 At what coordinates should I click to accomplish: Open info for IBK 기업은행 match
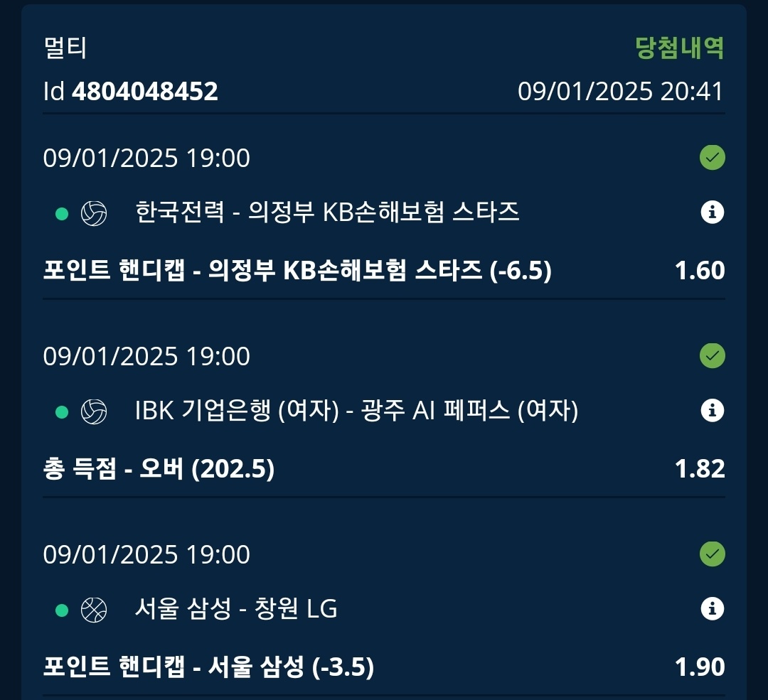(x=712, y=411)
